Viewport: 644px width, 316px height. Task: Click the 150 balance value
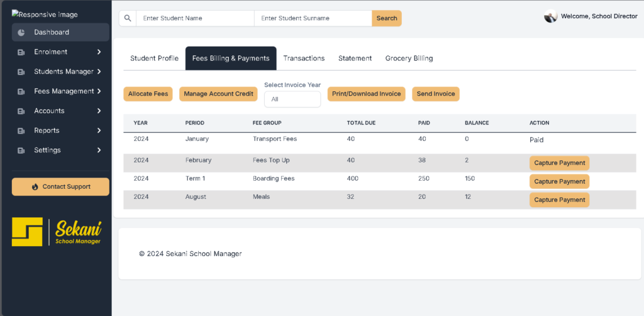470,178
